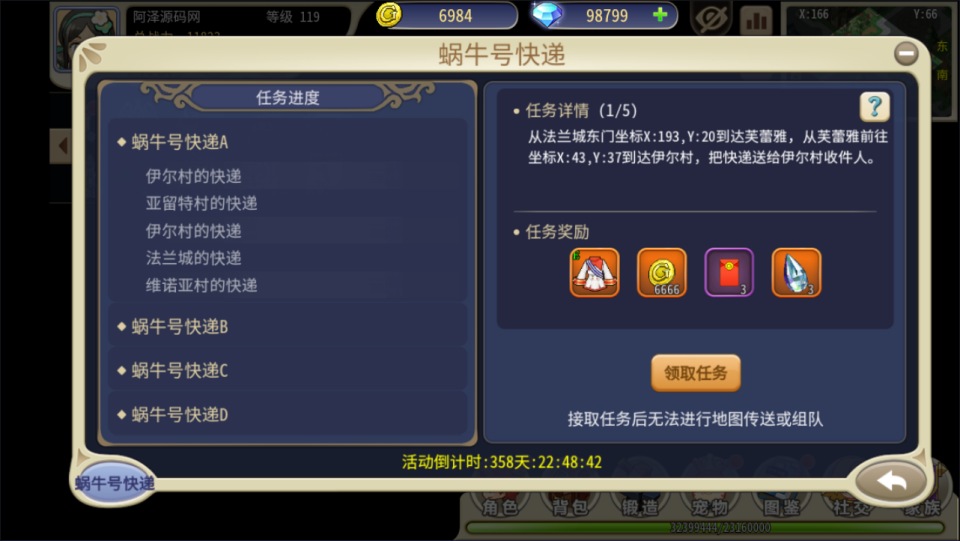Expand 蜗牛号快递C task group
The image size is (960, 541).
(288, 370)
